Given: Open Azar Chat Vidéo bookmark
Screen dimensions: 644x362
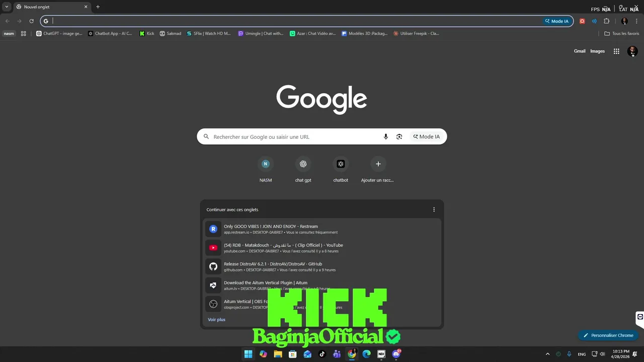Looking at the screenshot, I should (x=312, y=34).
